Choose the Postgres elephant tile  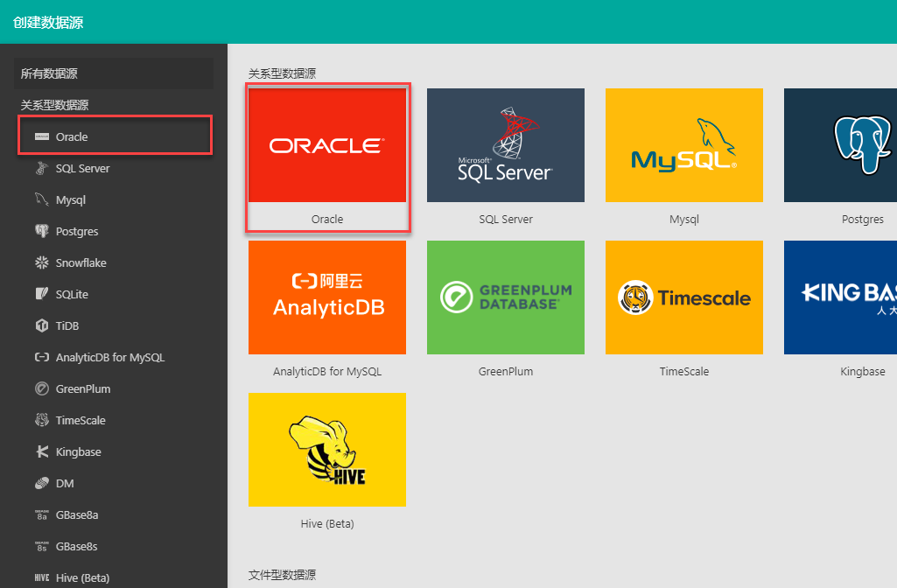tap(840, 144)
